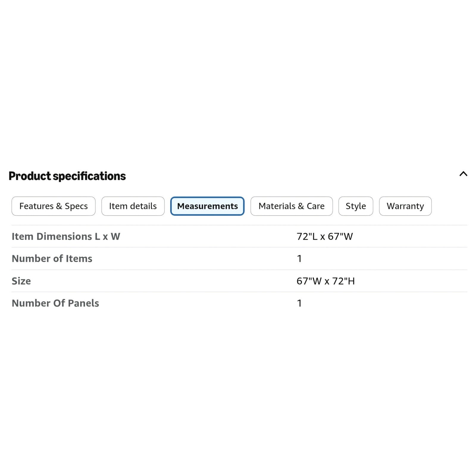
Task: Click the Size label
Action: (21, 281)
